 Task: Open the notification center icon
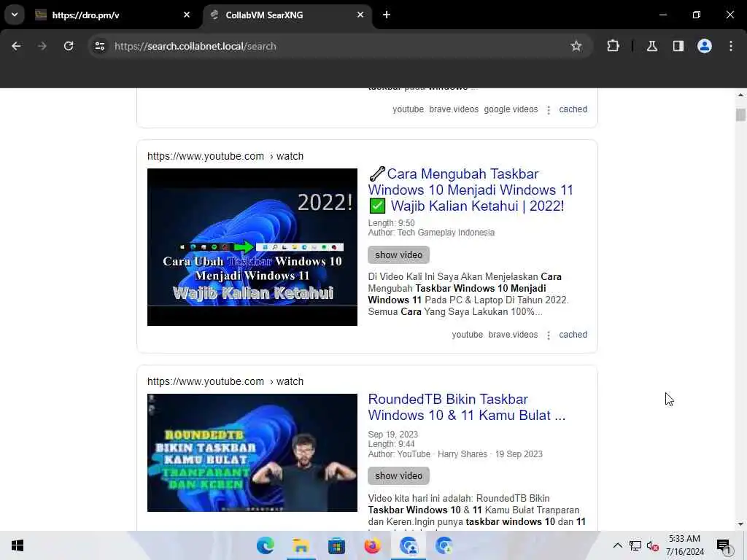tap(724, 545)
